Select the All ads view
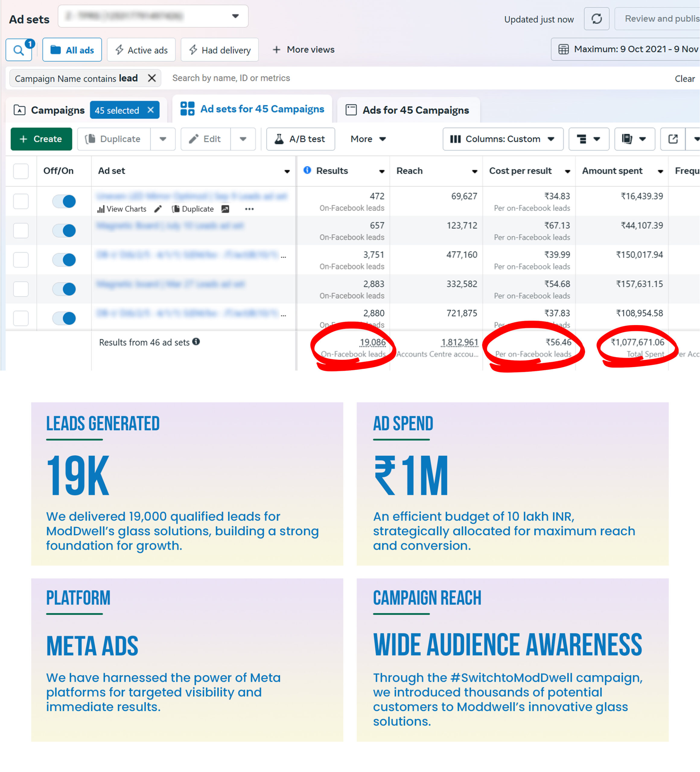700x772 pixels. [x=72, y=50]
